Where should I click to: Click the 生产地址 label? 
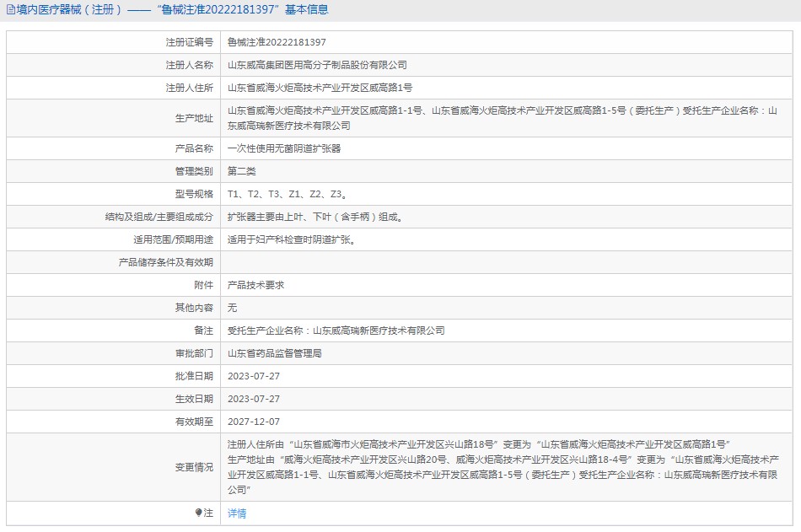pyautogui.click(x=194, y=118)
